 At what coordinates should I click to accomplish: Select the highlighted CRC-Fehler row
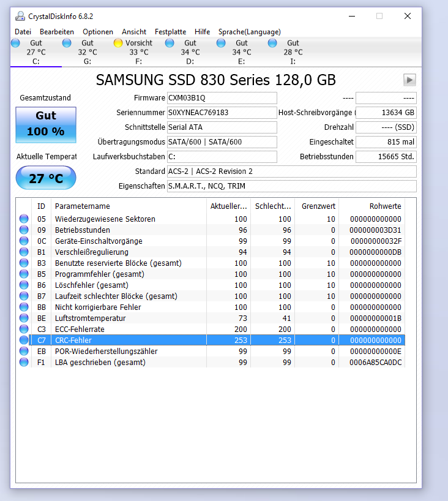[x=211, y=341]
